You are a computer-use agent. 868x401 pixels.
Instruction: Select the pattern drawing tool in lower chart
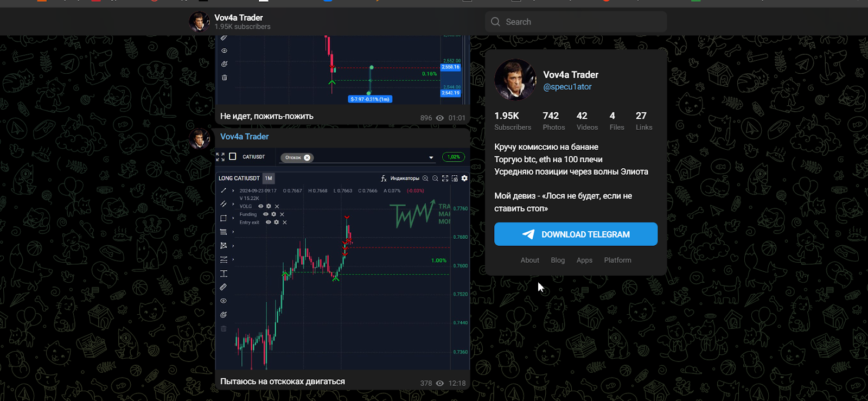[x=224, y=246]
